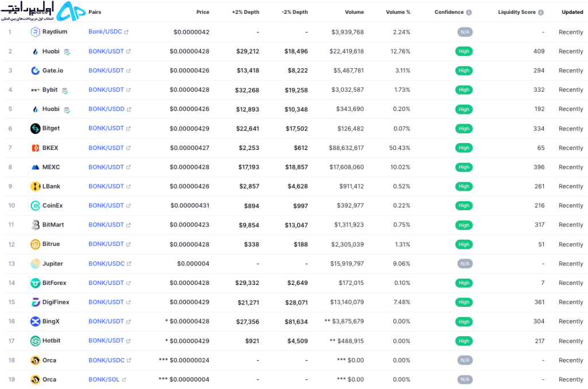Open the BONK/SOL pair on Orca
The width and height of the screenshot is (588, 389).
[x=104, y=379]
